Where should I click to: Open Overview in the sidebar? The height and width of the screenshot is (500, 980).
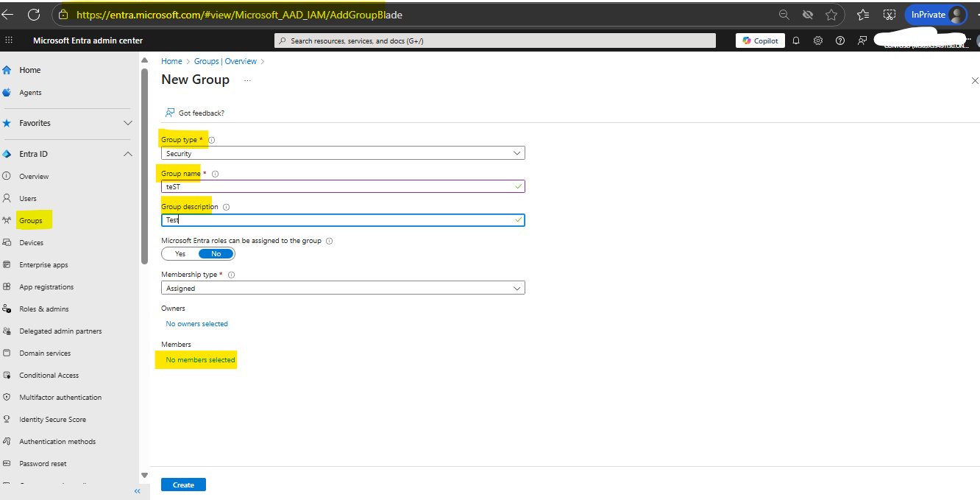34,176
